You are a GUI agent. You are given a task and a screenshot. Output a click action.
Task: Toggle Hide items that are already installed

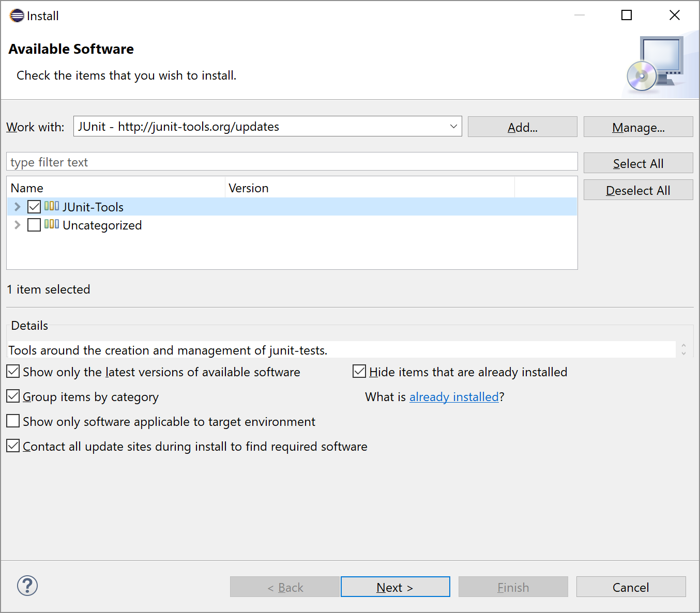pyautogui.click(x=359, y=372)
